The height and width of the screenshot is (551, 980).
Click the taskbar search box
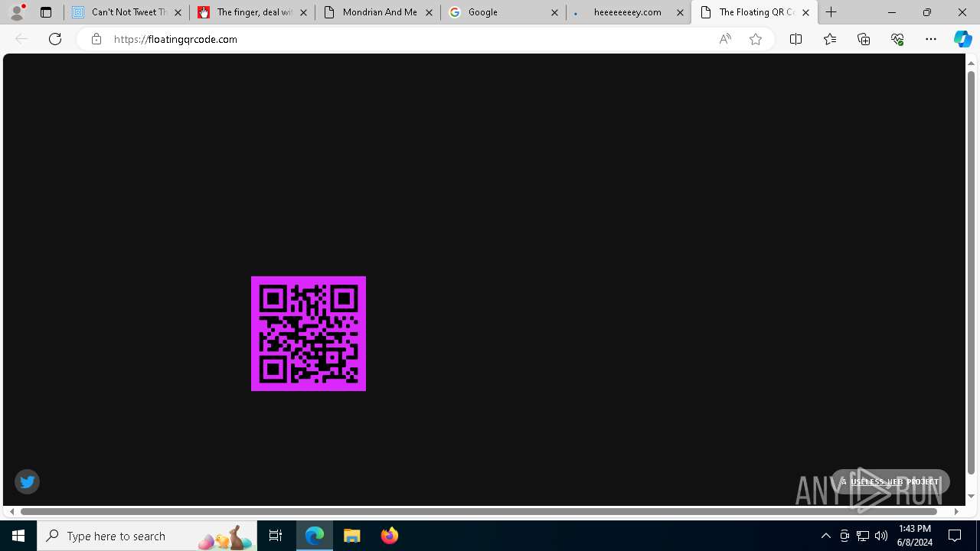[x=147, y=536]
